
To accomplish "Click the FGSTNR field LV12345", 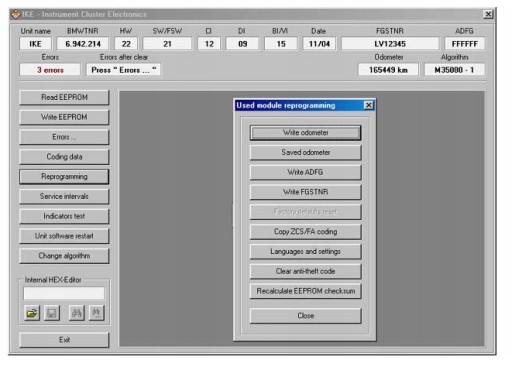I will pyautogui.click(x=390, y=44).
